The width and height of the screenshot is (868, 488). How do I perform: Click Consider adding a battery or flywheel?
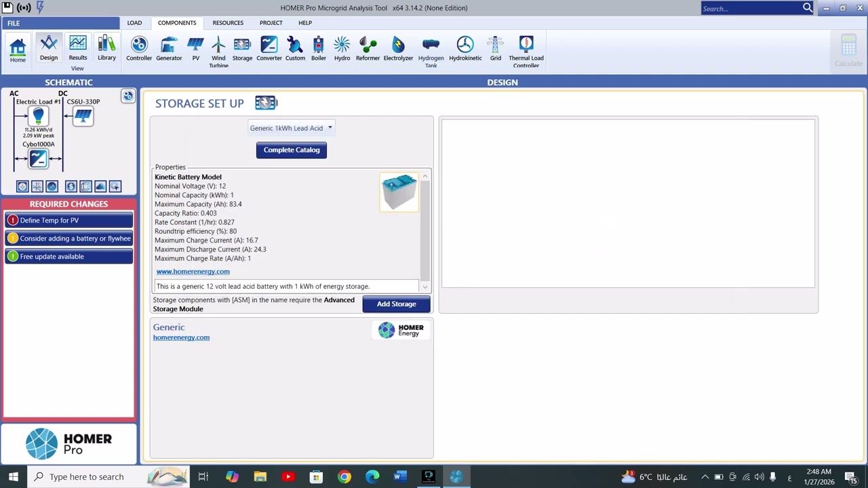pos(68,239)
